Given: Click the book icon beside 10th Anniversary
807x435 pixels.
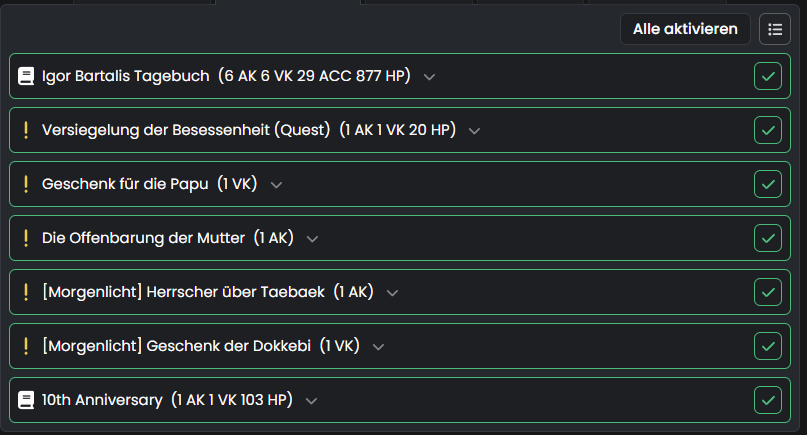Looking at the screenshot, I should [26, 400].
